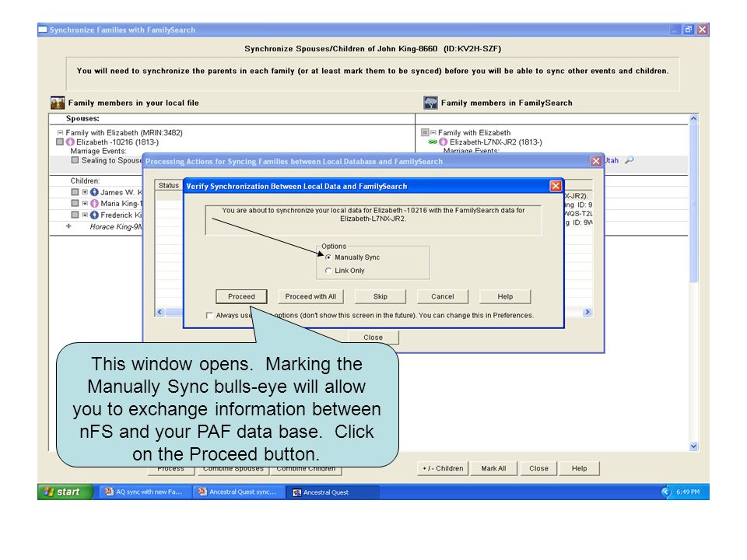Click Cancel in Verify Synchronization dialog
Screen dimensions: 747x560
pos(443,296)
